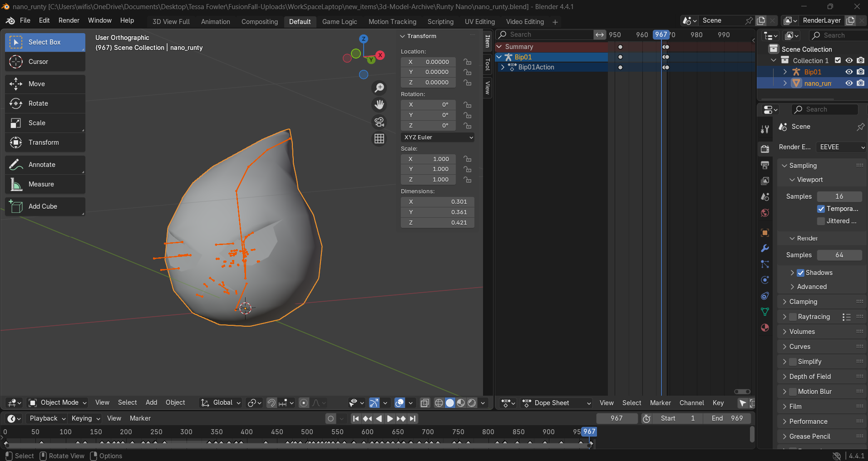Image resolution: width=868 pixels, height=461 pixels.
Task: Toggle viewport gizmos button
Action: (x=374, y=403)
